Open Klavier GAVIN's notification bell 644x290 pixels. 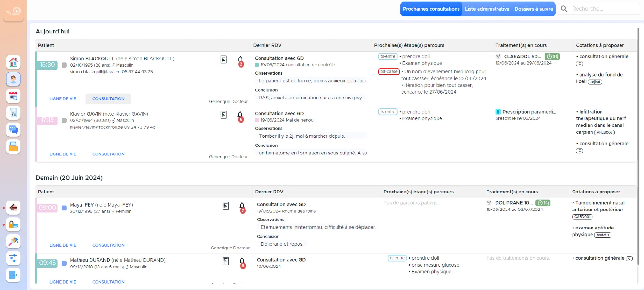coord(240,116)
